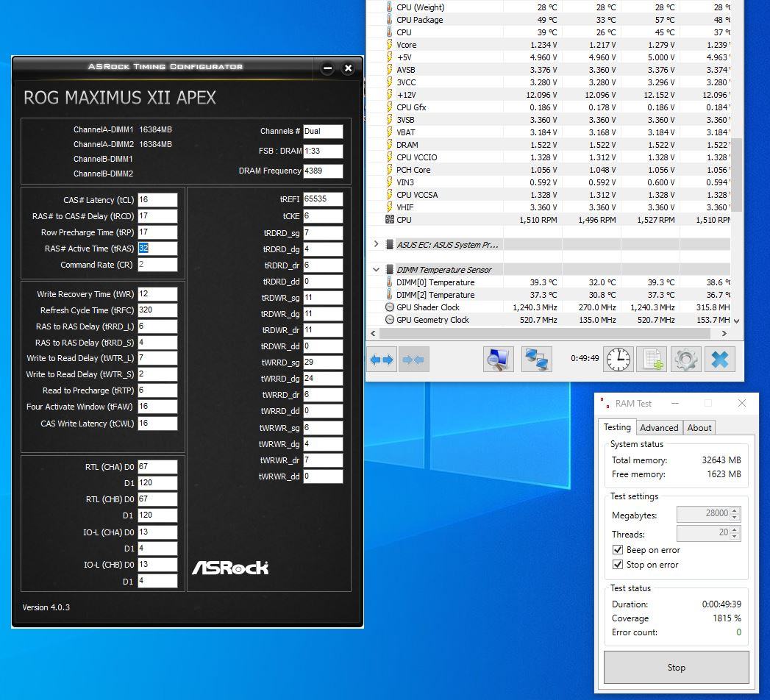
Task: Click the "ROG MAXIMUS XII APEX" heading
Action: tap(120, 98)
